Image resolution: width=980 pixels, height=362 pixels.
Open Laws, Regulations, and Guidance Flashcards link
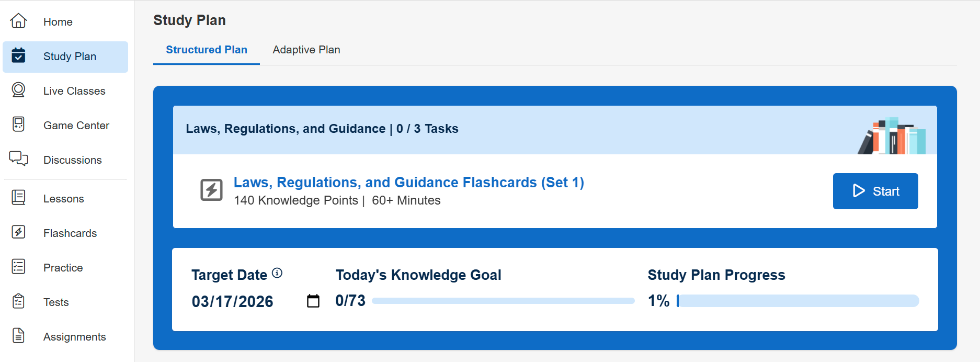pos(408,183)
